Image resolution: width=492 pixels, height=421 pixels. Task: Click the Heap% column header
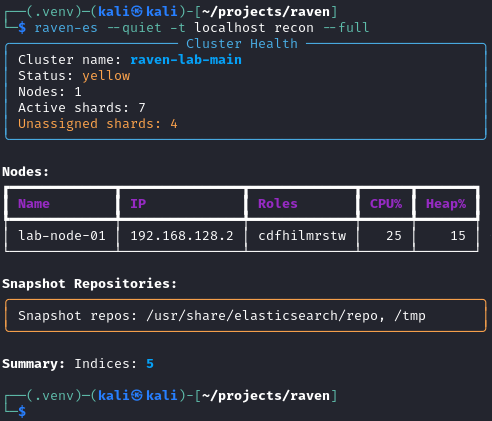[x=446, y=204]
